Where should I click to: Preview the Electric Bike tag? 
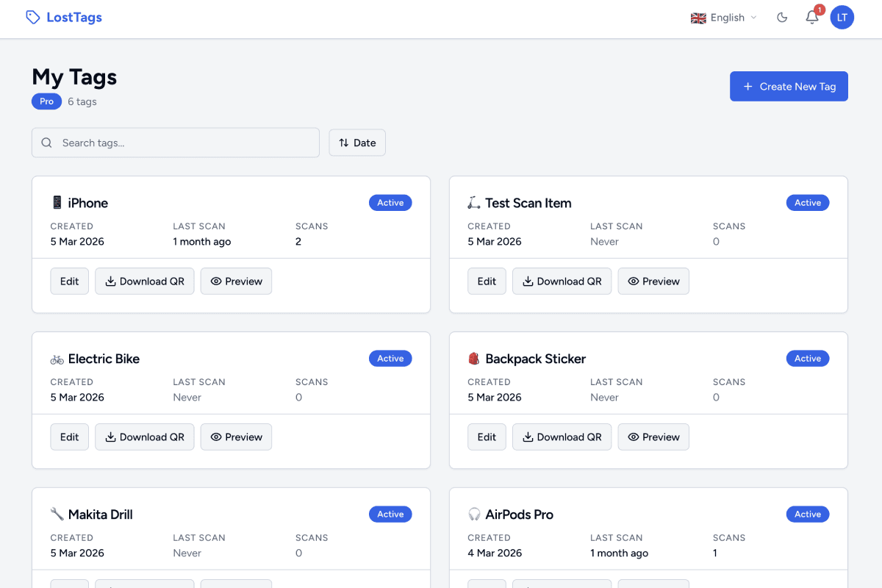(x=236, y=437)
